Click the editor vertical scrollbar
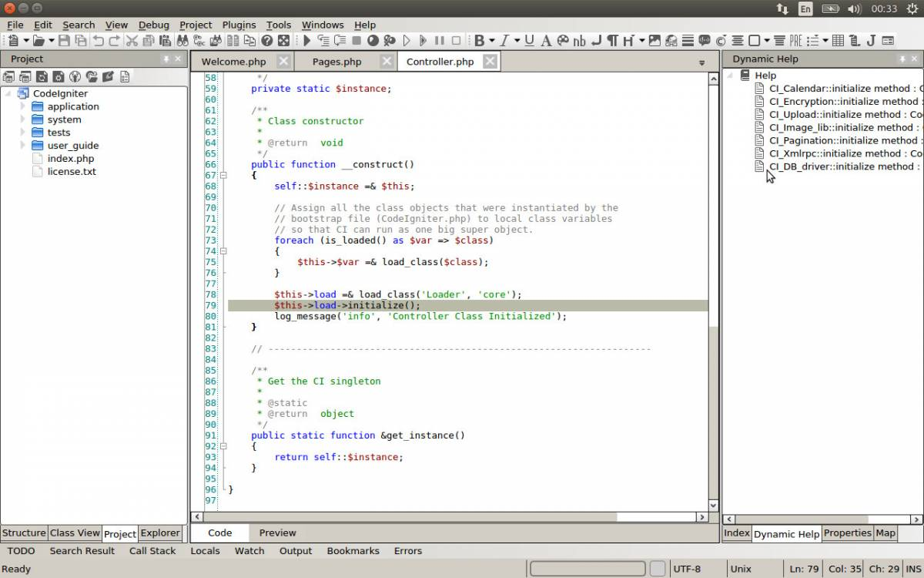The width and height of the screenshot is (924, 578). [x=714, y=293]
